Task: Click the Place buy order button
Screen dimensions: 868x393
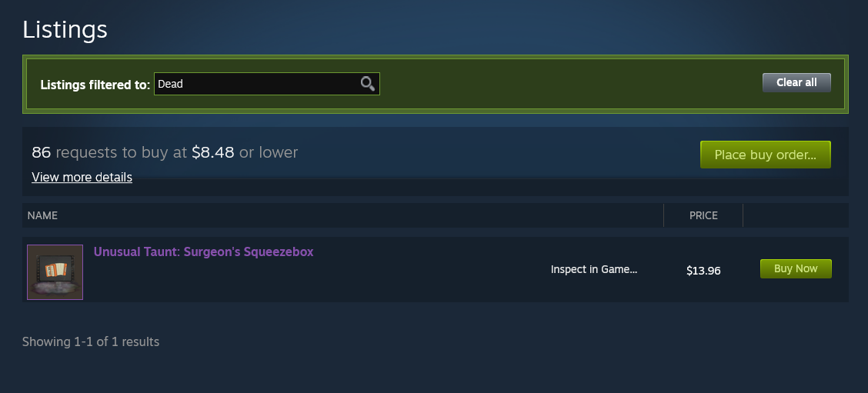Action: tap(765, 155)
